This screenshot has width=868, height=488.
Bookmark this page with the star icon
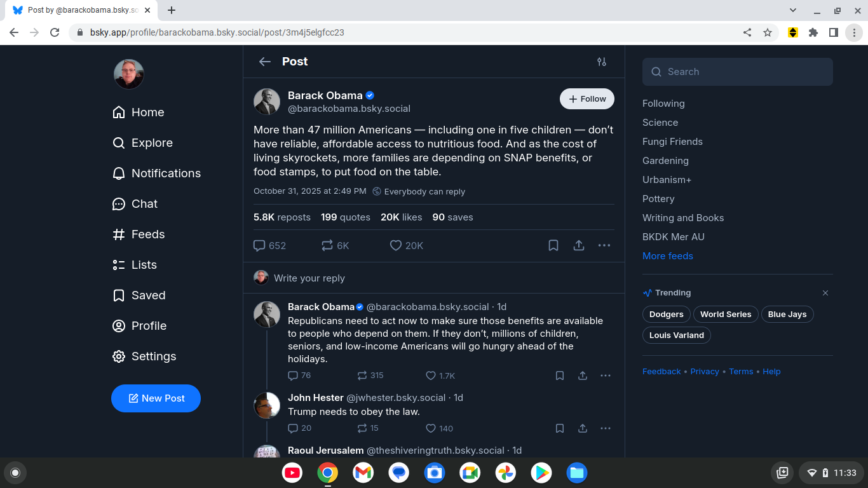tap(768, 32)
